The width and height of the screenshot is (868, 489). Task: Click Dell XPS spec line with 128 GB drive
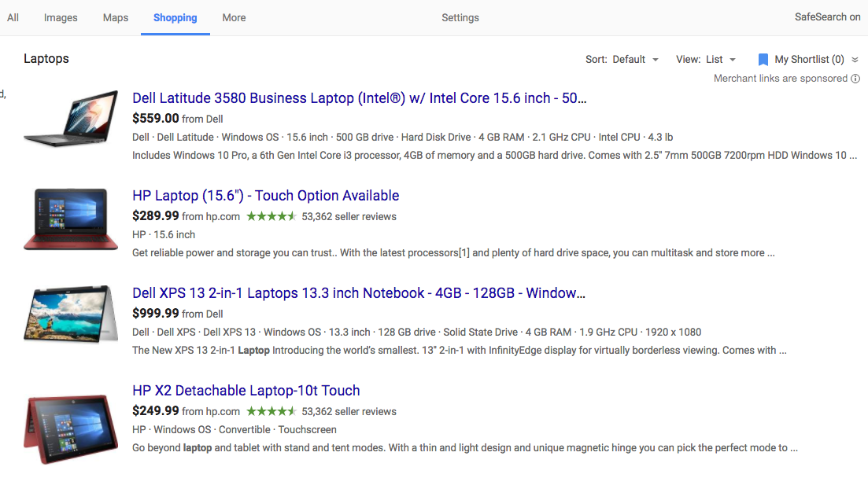pyautogui.click(x=417, y=333)
